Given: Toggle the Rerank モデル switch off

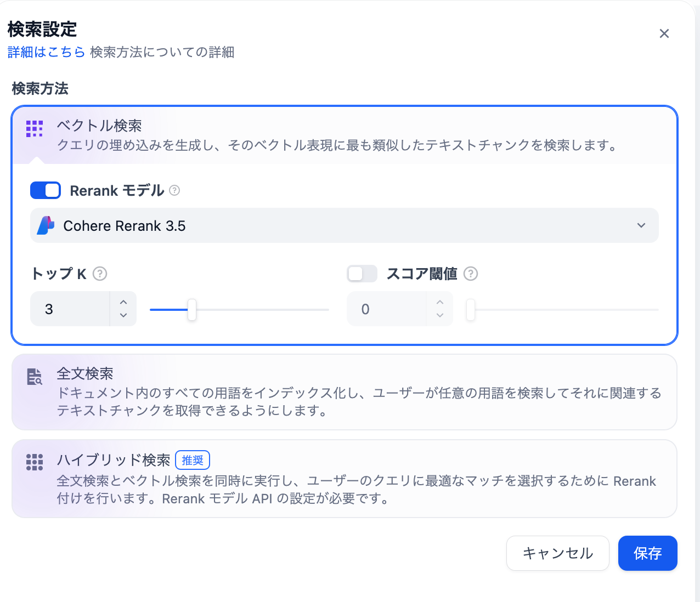Looking at the screenshot, I should point(45,190).
